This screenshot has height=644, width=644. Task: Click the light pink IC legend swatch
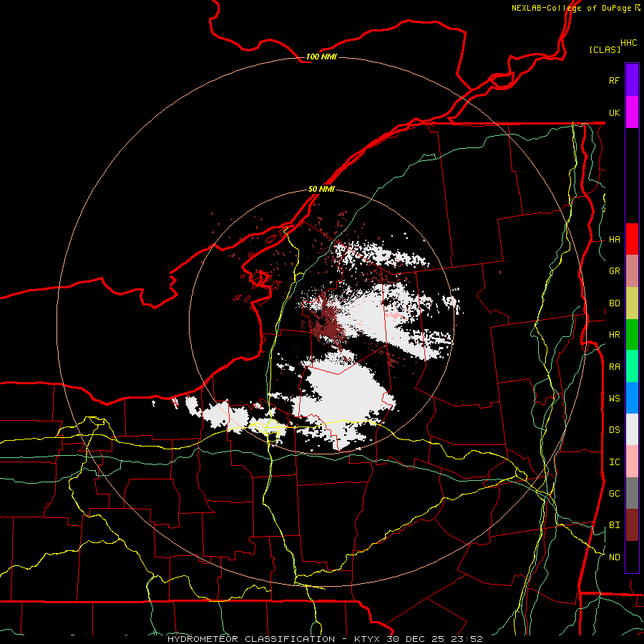pos(632,462)
